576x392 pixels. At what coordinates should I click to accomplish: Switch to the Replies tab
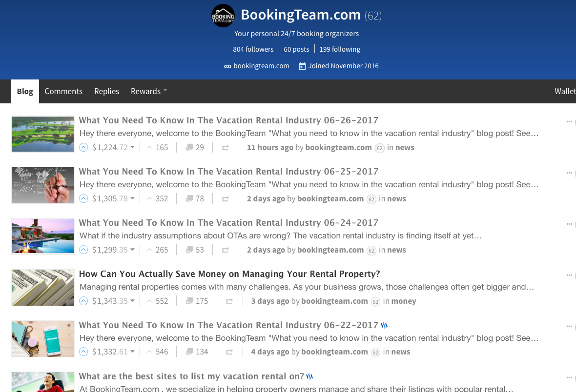point(106,91)
